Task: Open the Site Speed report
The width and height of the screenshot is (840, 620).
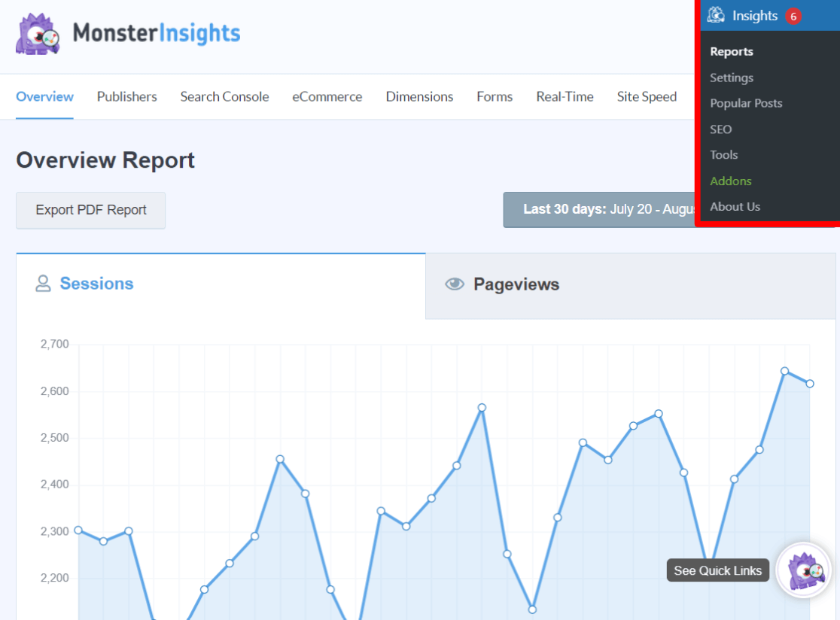Action: (647, 97)
